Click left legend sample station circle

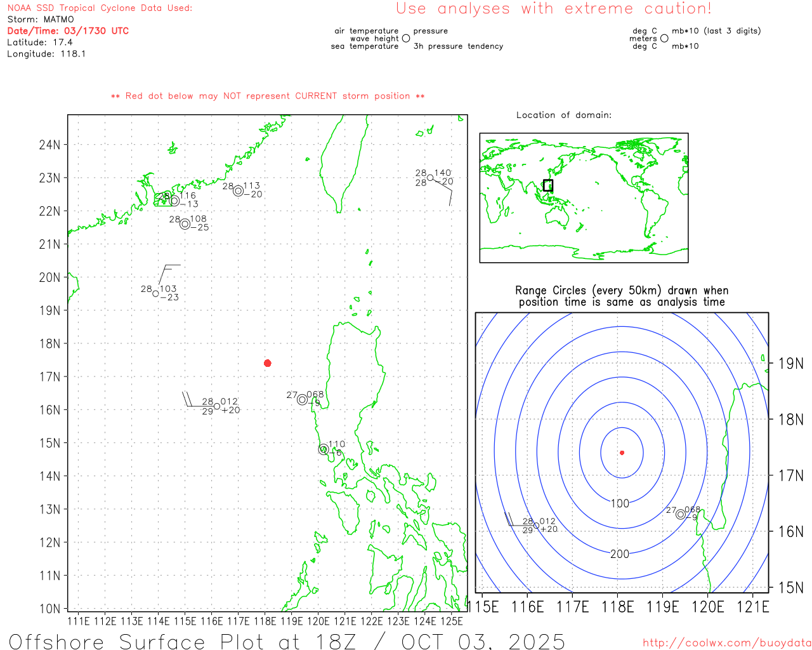pos(406,38)
